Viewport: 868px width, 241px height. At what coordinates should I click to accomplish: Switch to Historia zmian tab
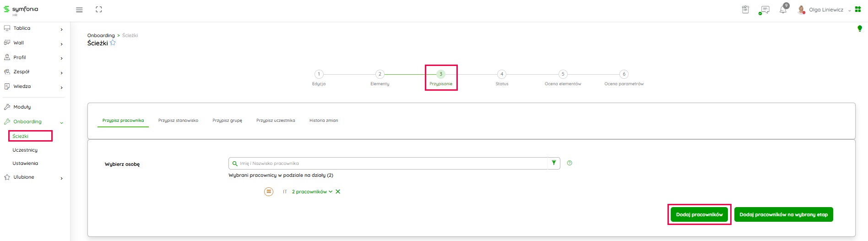coord(324,120)
